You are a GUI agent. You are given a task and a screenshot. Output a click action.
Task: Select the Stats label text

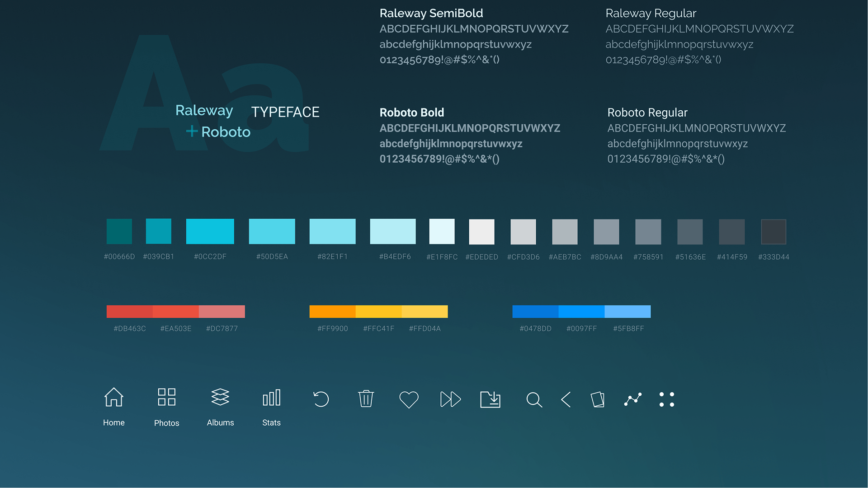pyautogui.click(x=271, y=422)
